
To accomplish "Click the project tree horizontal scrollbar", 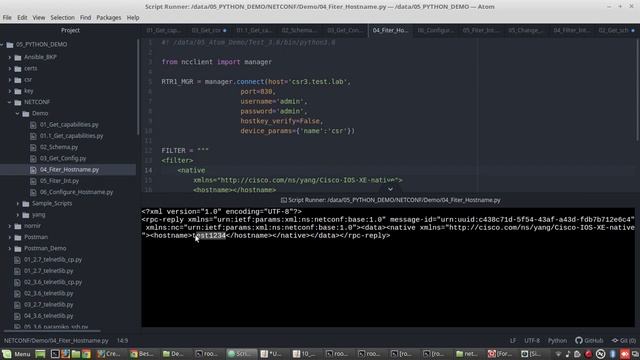I will [52, 331].
